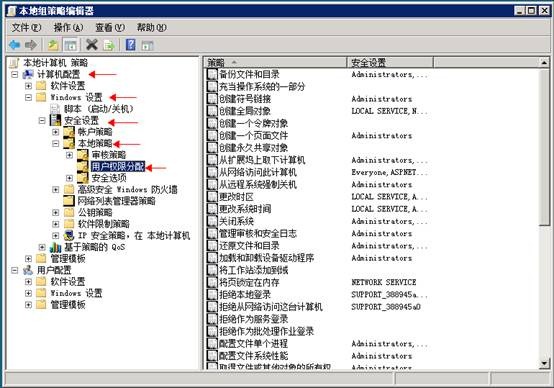Open the Help question mark icon
Image resolution: width=554 pixels, height=388 pixels.
tap(131, 45)
